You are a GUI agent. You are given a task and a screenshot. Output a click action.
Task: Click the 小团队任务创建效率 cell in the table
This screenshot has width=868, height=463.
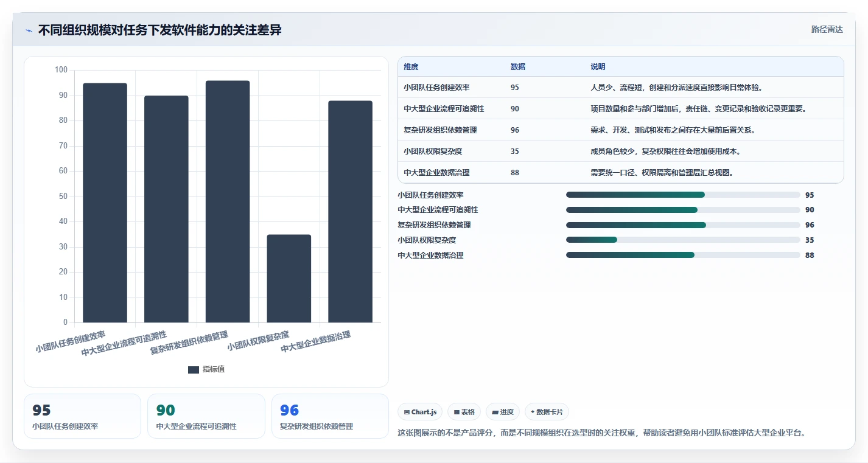click(436, 88)
